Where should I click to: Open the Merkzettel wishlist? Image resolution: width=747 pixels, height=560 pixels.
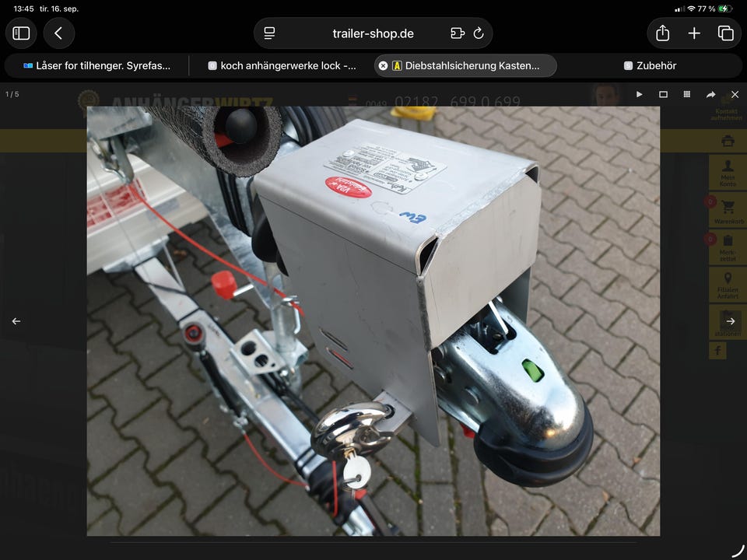pyautogui.click(x=728, y=247)
